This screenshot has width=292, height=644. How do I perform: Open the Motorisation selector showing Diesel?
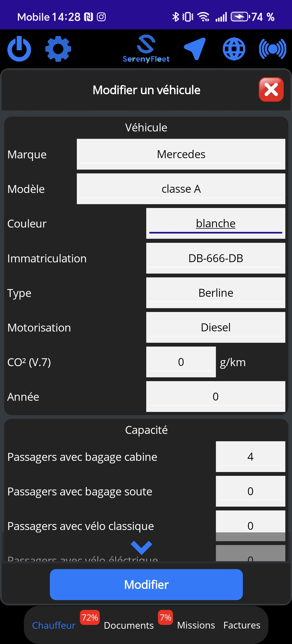pos(215,327)
